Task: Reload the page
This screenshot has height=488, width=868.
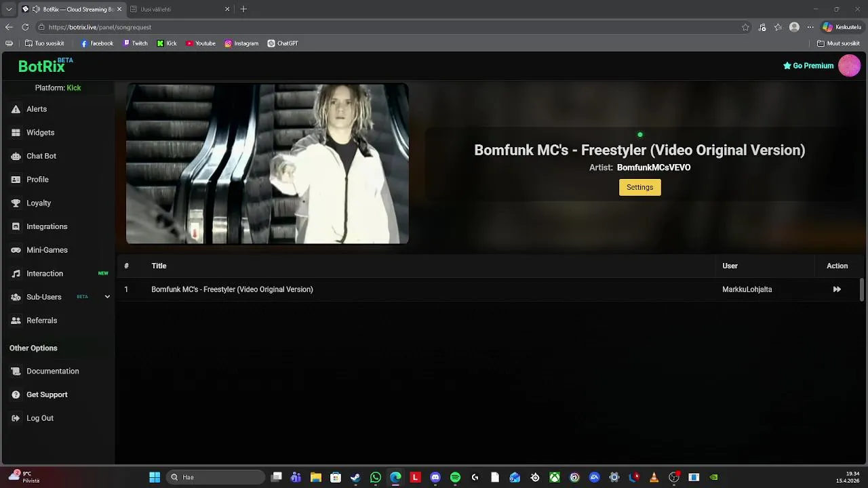Action: coord(25,27)
